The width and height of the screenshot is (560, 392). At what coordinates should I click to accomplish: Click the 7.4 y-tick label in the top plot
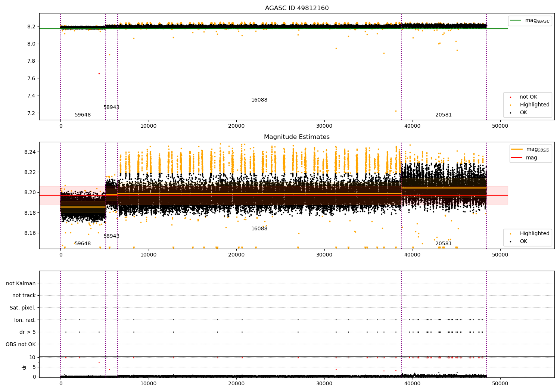pyautogui.click(x=32, y=96)
